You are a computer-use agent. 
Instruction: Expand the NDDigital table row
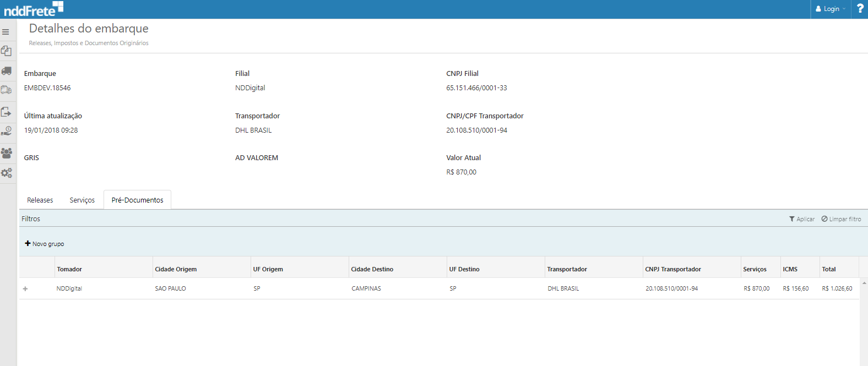[x=25, y=289]
